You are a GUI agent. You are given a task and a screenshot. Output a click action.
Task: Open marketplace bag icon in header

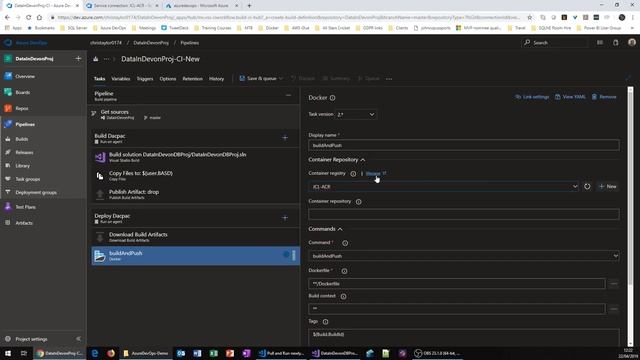[616, 43]
